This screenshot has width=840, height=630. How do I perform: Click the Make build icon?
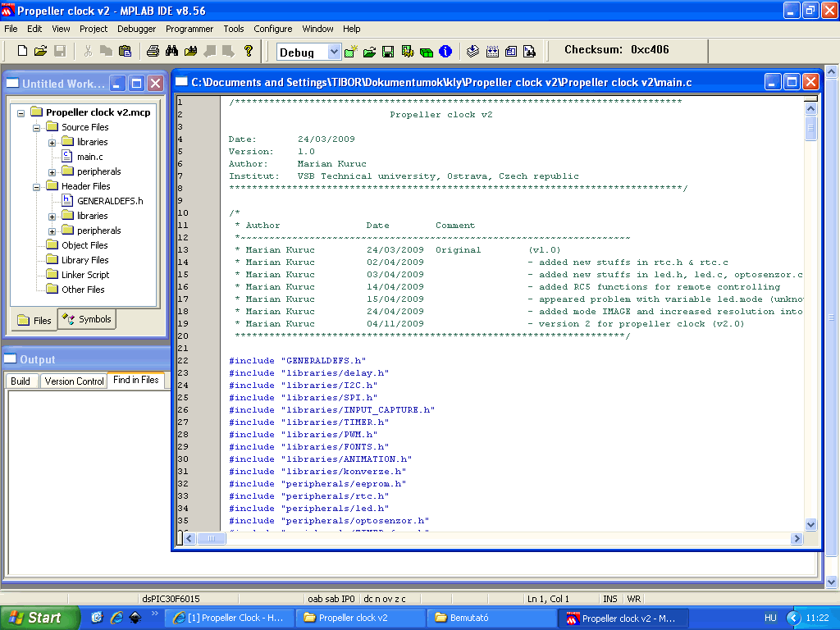point(472,52)
